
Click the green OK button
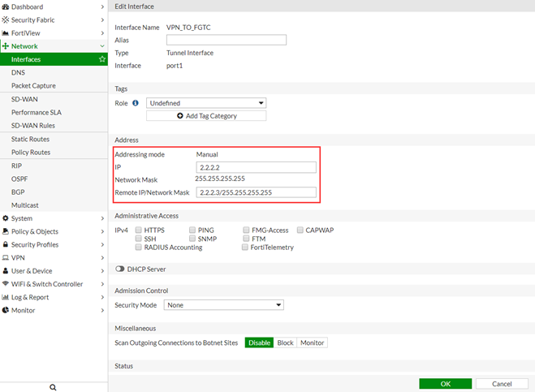[x=445, y=384]
